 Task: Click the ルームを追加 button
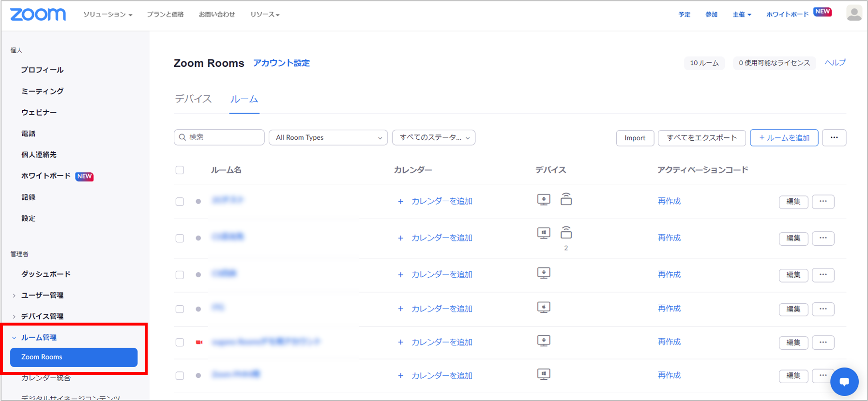tap(784, 138)
